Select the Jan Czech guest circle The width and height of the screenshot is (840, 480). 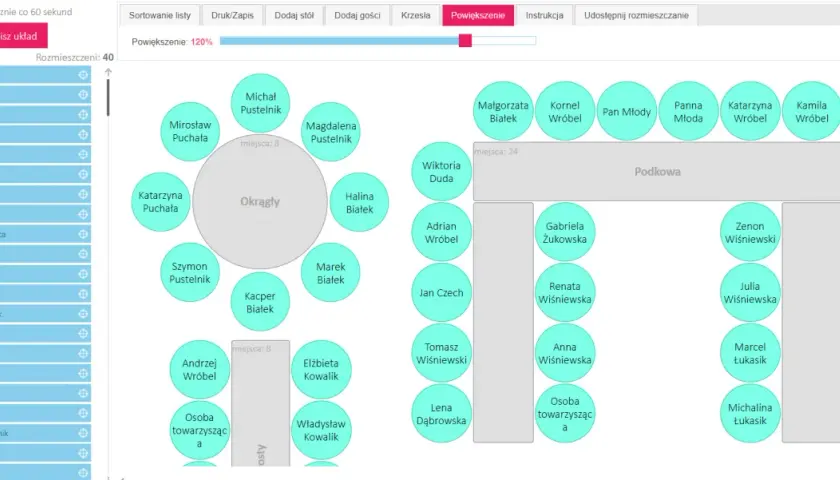tap(441, 292)
